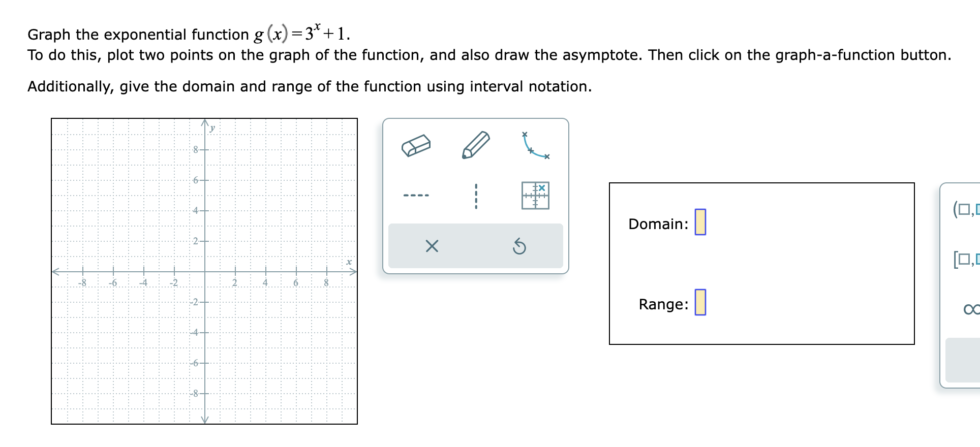The image size is (980, 447).
Task: Click the graph-a-function icon
Action: click(534, 195)
